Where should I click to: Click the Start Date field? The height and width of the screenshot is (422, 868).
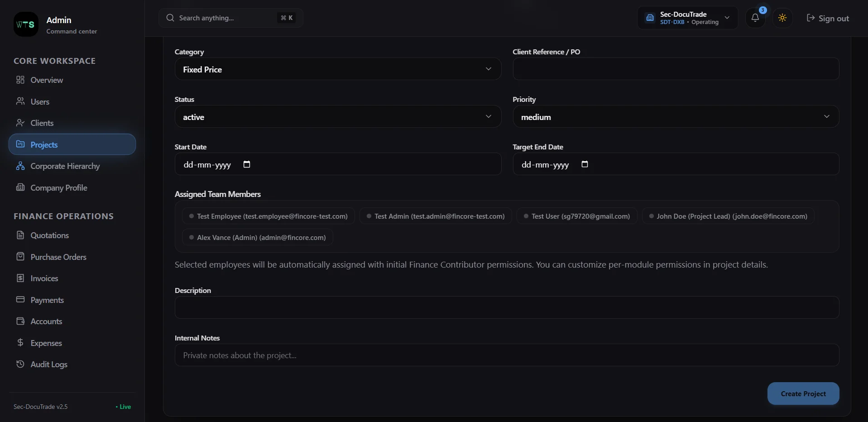338,164
